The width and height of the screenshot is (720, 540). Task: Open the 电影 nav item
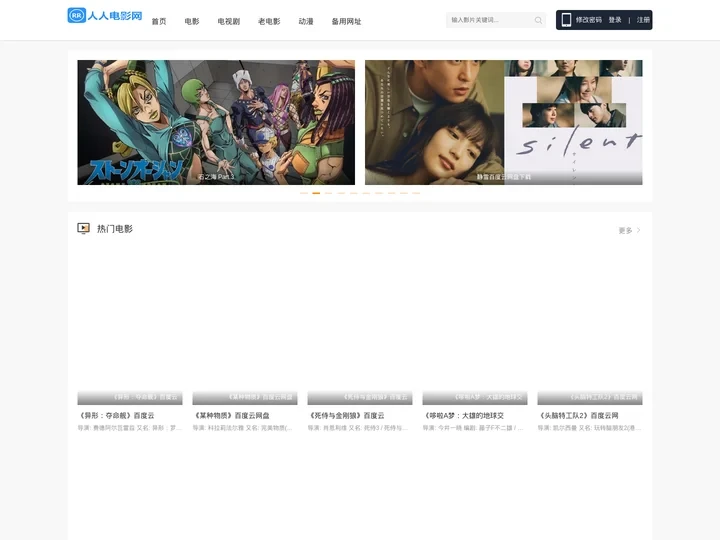pos(192,22)
